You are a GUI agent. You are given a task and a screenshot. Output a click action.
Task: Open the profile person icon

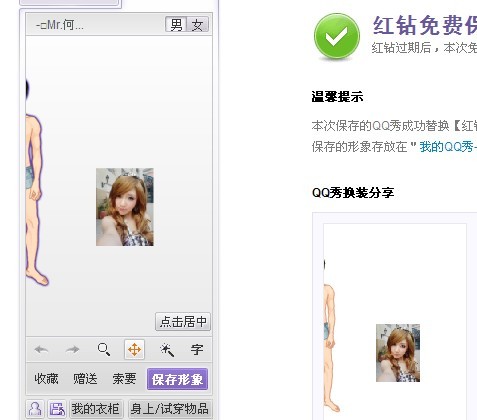pos(35,409)
